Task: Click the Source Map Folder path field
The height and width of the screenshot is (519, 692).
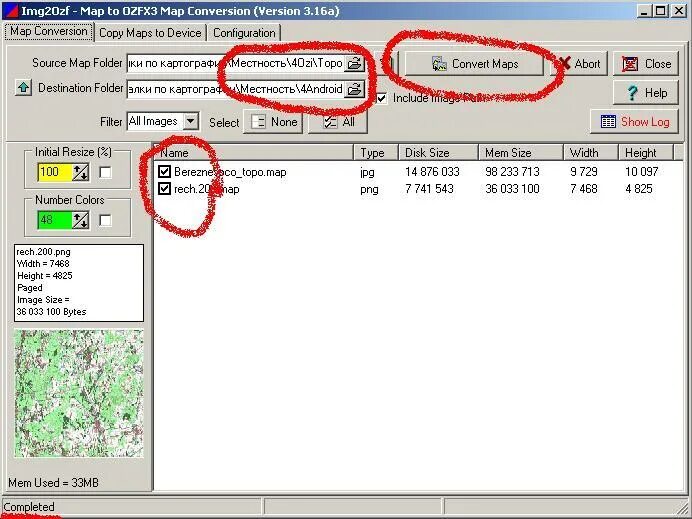Action: click(235, 63)
